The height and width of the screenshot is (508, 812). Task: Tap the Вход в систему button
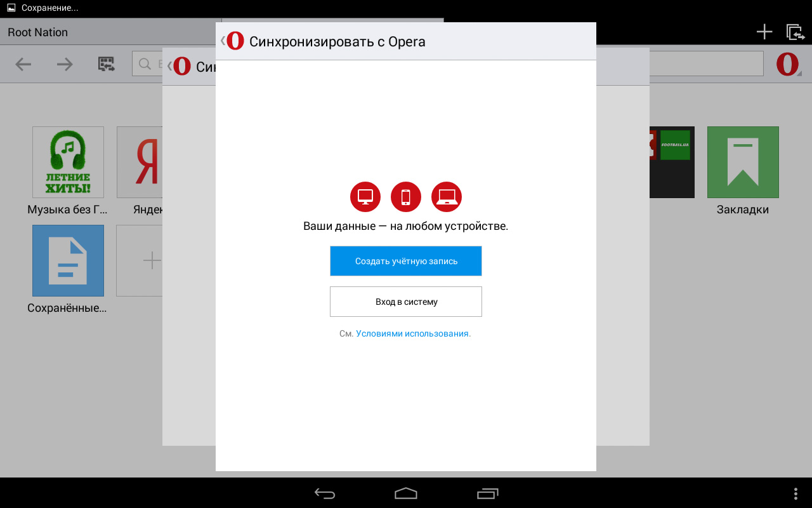[406, 302]
